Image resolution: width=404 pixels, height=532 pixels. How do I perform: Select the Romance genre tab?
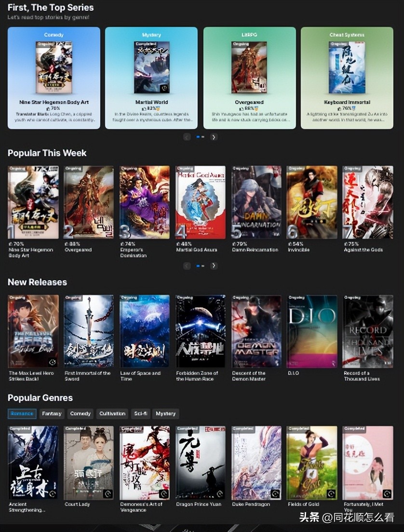[x=22, y=413]
